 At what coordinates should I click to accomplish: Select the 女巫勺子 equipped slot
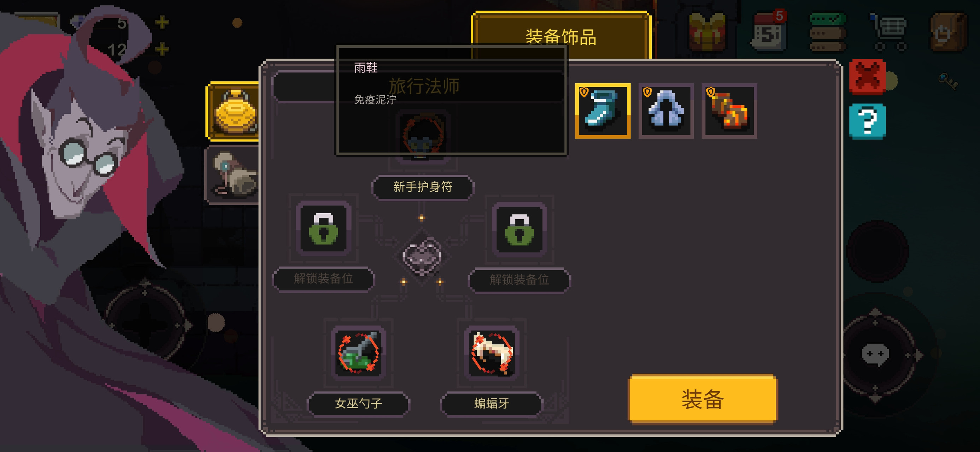[x=358, y=352]
